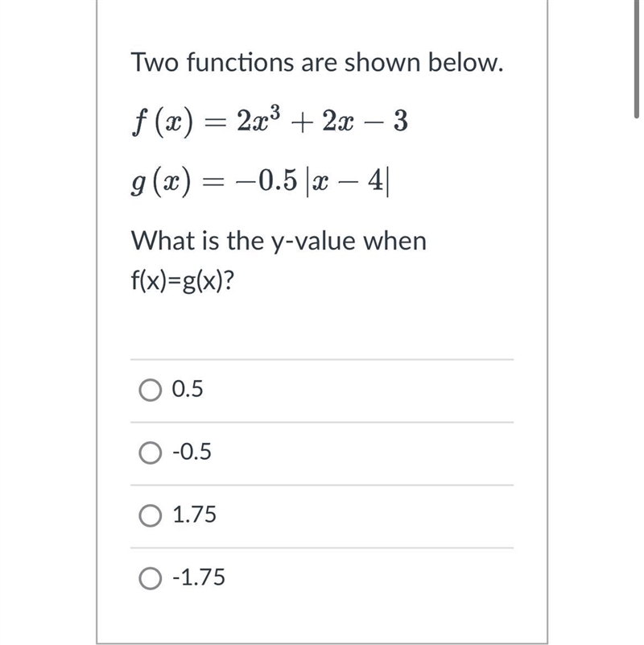Viewport: 644px width, 645px height.
Task: Select the -0.5 radio button
Action: (x=150, y=453)
